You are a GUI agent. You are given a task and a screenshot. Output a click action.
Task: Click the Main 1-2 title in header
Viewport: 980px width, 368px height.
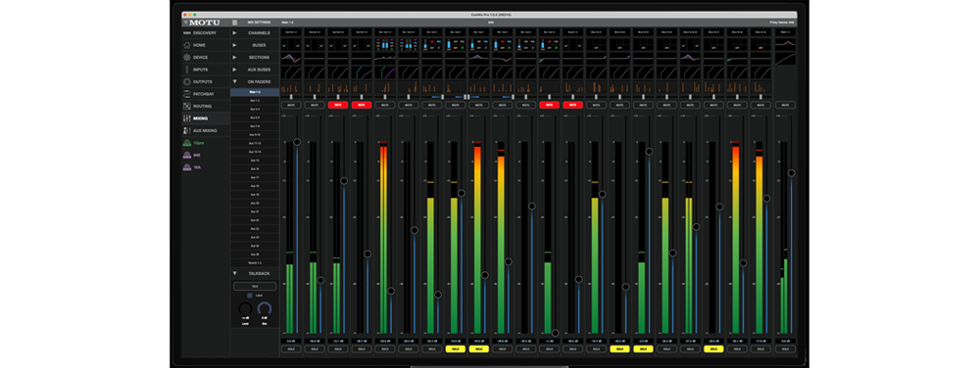pos(287,23)
